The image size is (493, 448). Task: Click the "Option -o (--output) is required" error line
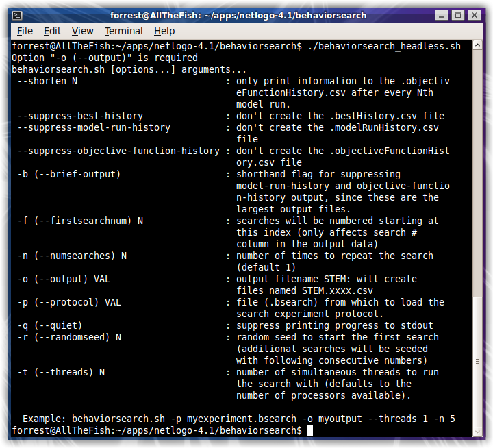click(105, 58)
